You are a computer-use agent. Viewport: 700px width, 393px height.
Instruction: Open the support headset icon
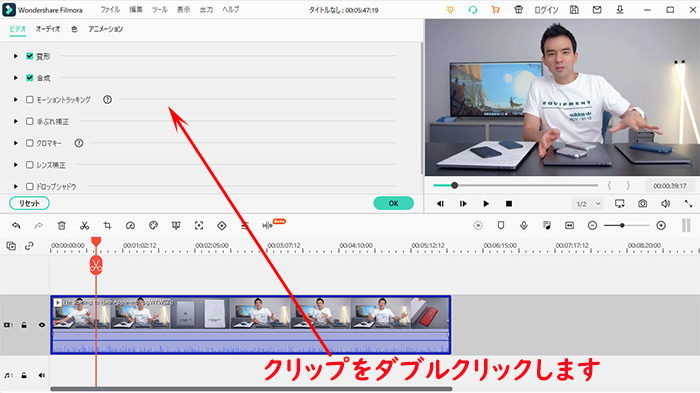click(473, 9)
